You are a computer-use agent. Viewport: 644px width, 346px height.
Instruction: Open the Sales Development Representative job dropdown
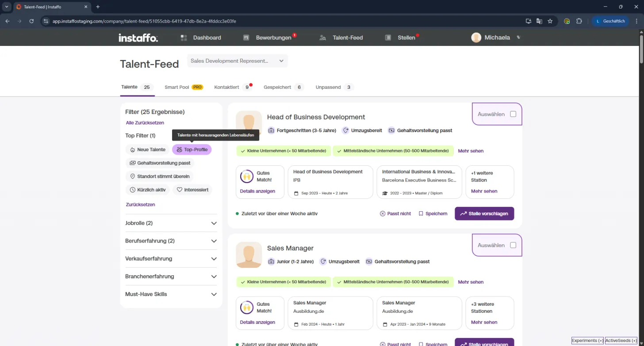click(x=238, y=61)
